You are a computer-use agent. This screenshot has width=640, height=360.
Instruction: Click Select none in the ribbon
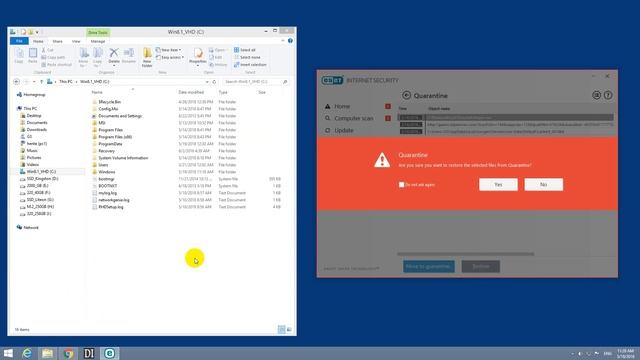point(247,58)
